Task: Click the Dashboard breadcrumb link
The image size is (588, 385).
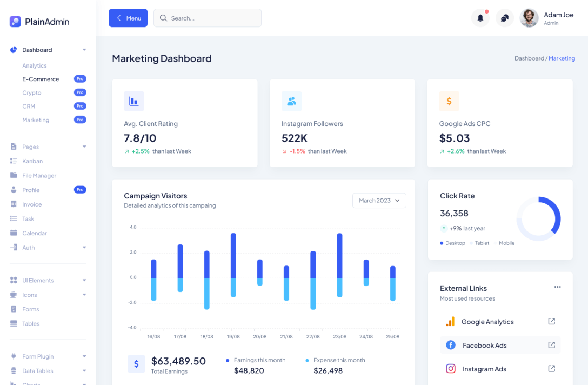Action: point(529,58)
